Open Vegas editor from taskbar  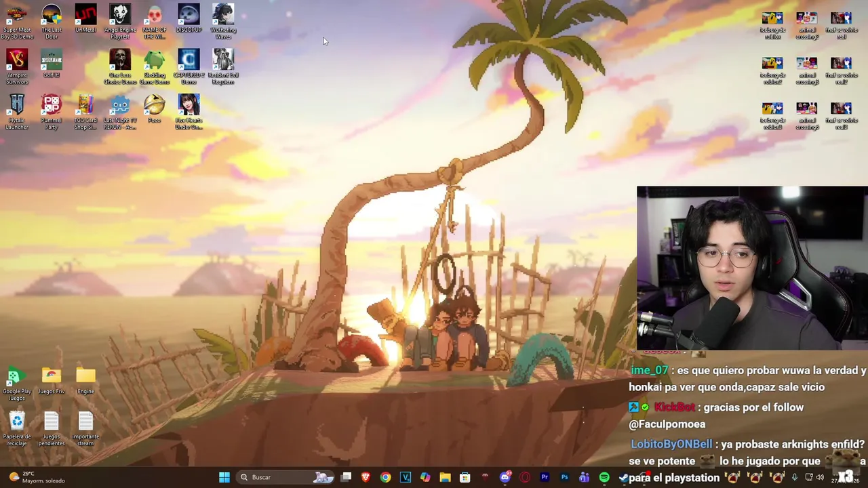point(406,477)
